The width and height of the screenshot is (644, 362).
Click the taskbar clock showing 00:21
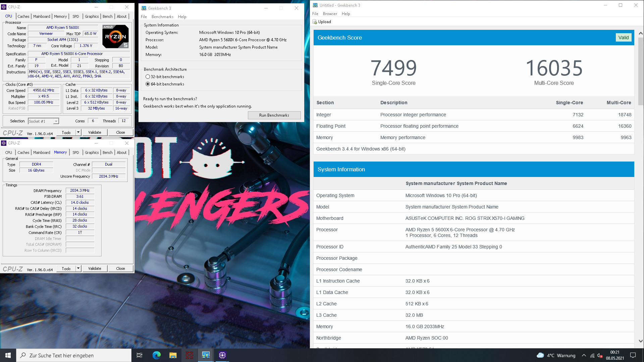point(615,355)
